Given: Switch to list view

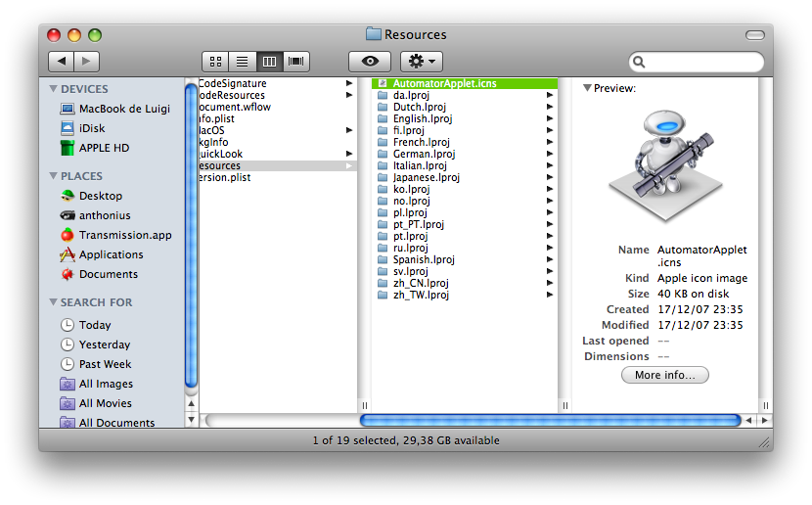Looking at the screenshot, I should point(243,62).
